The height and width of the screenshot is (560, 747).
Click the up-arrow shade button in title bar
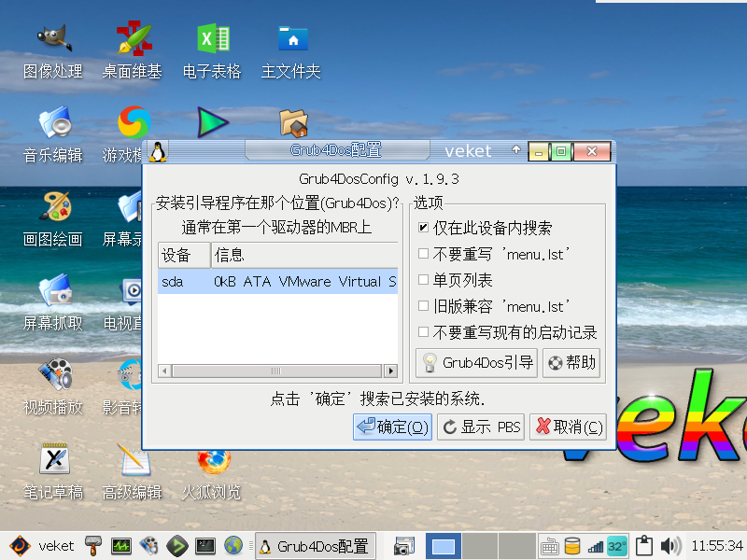point(516,149)
